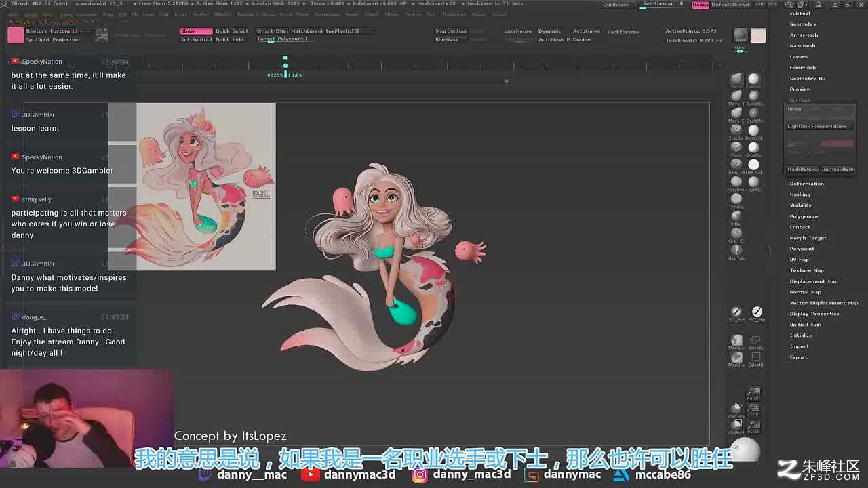The height and width of the screenshot is (488, 868).
Task: Toggle the Double button
Action: 582,40
